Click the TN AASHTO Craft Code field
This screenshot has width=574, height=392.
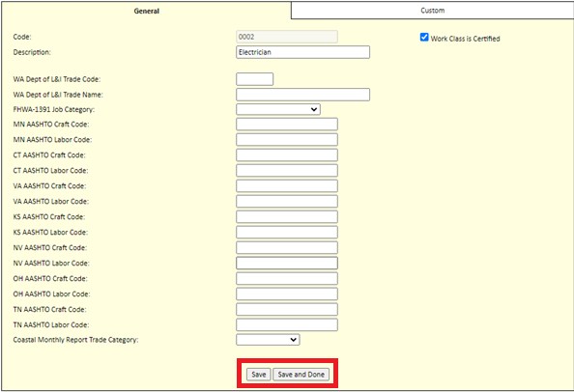(287, 310)
